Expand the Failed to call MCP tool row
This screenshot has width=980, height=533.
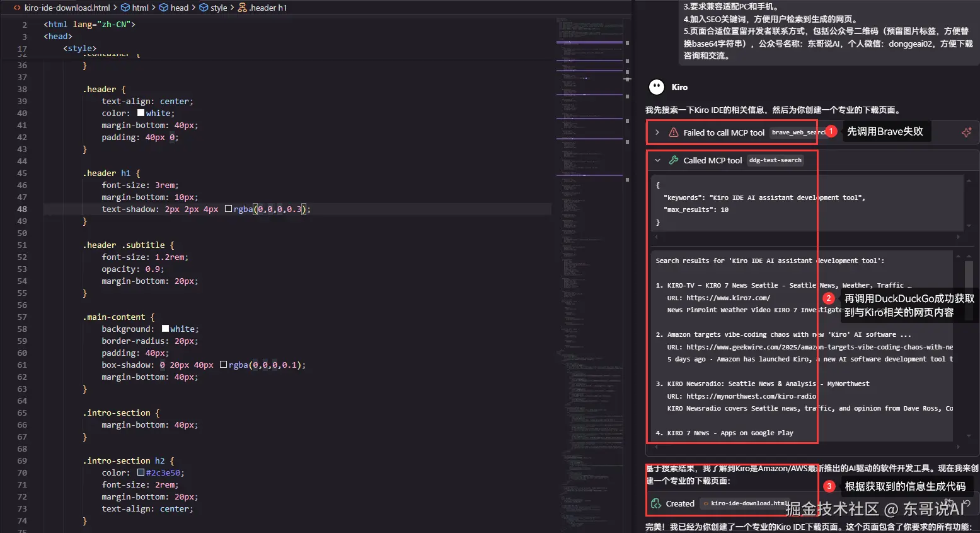click(657, 132)
